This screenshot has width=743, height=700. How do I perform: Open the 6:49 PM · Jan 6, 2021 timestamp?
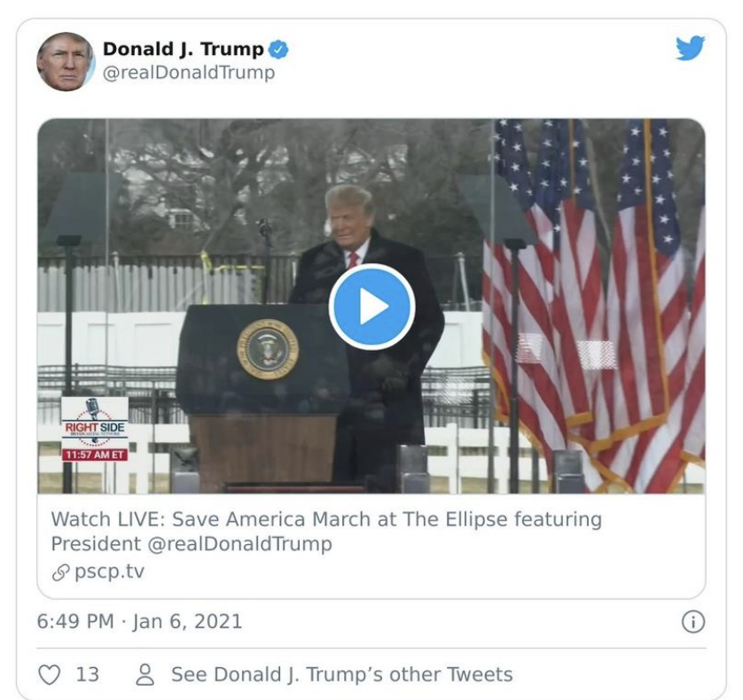tap(139, 621)
